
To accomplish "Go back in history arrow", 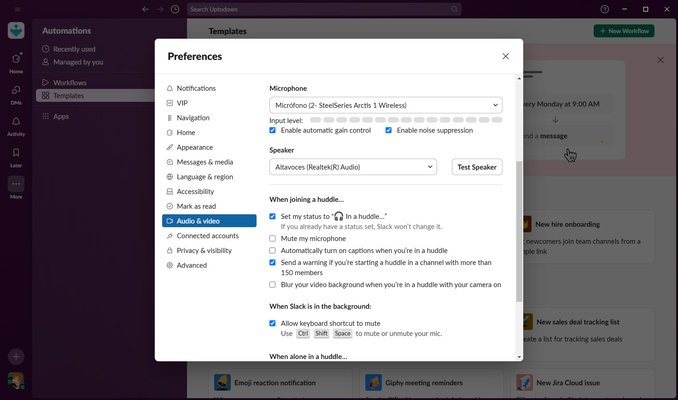I will click(x=145, y=9).
